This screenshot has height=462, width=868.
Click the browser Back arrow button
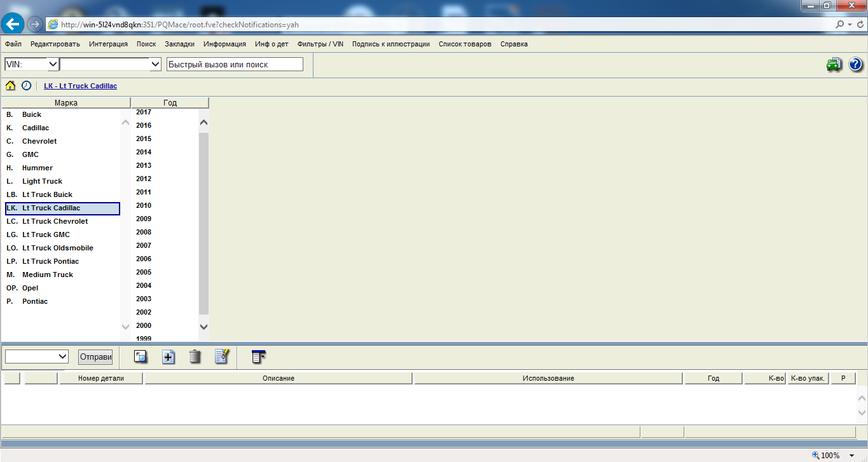coord(13,24)
